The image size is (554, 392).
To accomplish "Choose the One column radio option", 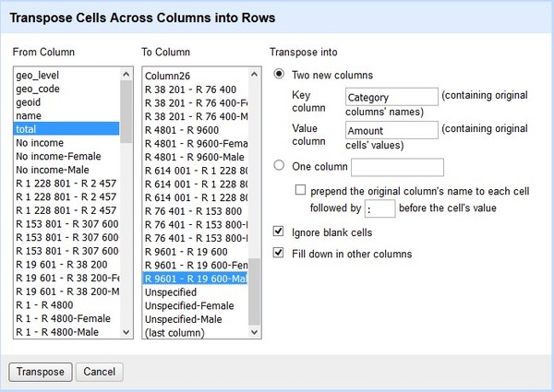I will pos(280,167).
